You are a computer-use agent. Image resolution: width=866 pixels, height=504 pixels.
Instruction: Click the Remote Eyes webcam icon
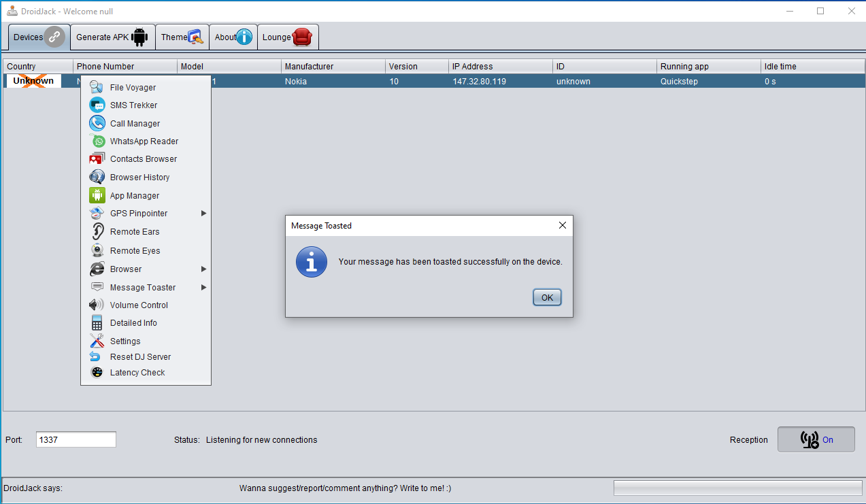click(97, 250)
